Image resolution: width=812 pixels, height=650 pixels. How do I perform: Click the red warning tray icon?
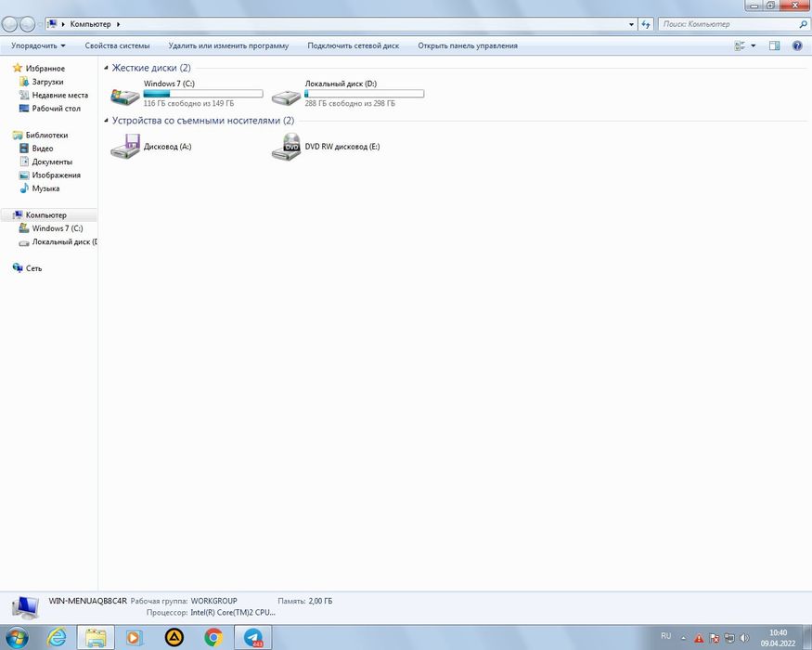699,638
